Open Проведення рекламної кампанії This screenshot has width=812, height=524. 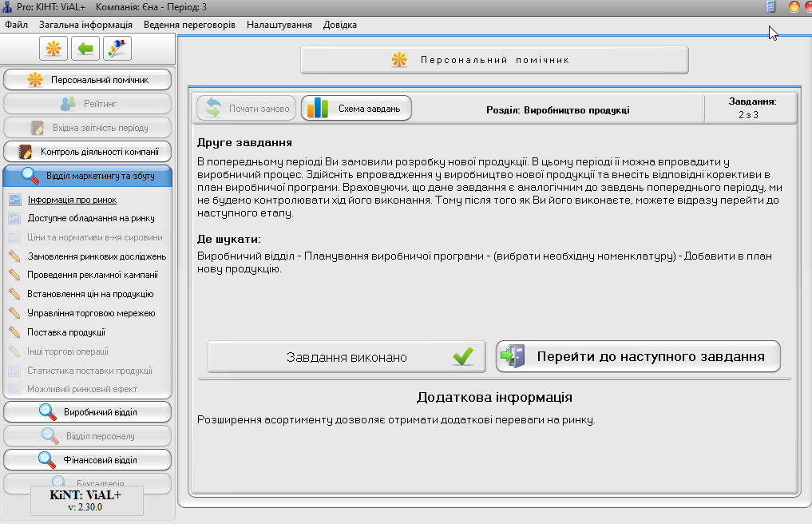(93, 275)
